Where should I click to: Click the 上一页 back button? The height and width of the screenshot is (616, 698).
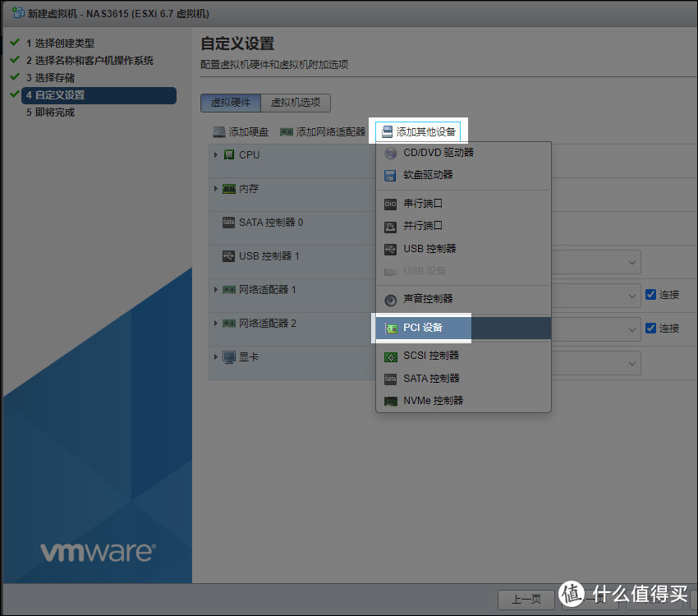pos(526,599)
